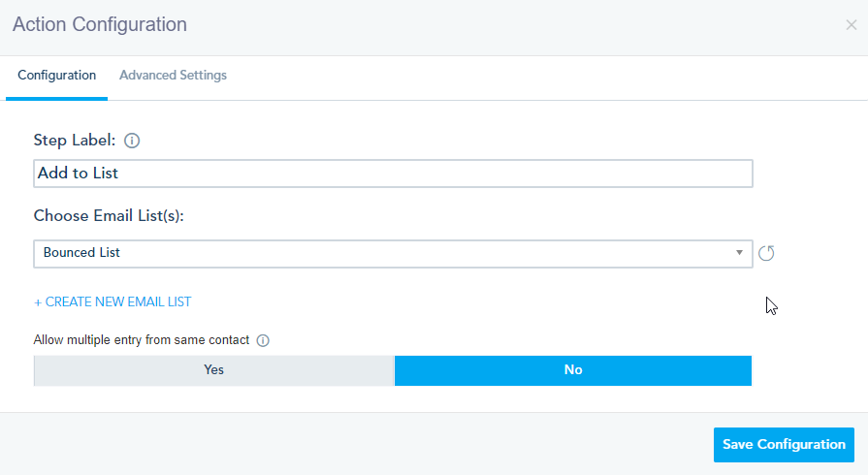Viewport: 868px width, 475px height.
Task: Select Yes for allow multiple entry
Action: [x=213, y=370]
